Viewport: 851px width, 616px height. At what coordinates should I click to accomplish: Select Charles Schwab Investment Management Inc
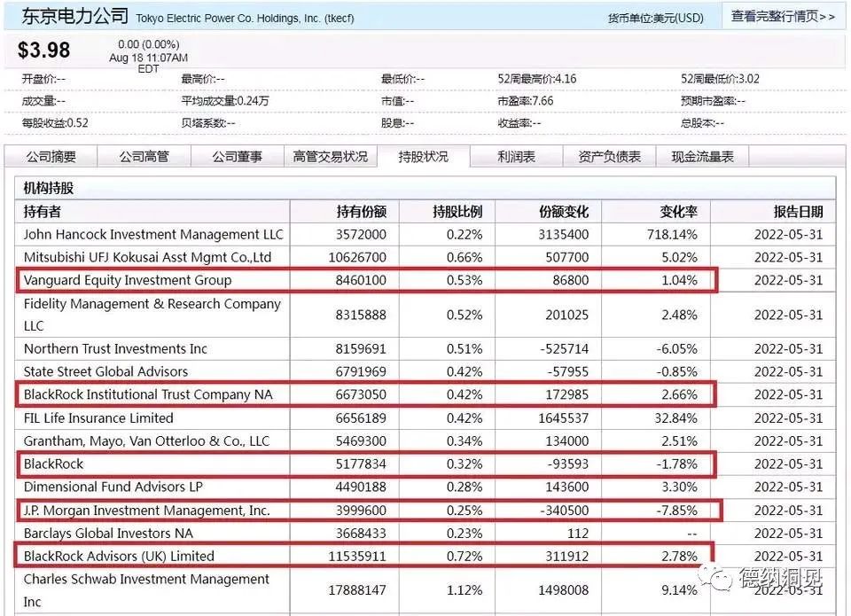146,590
